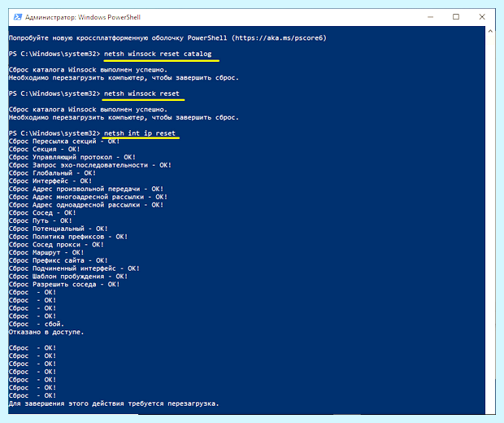Maximize the Windows PowerShell window
504x423 pixels.
point(456,17)
